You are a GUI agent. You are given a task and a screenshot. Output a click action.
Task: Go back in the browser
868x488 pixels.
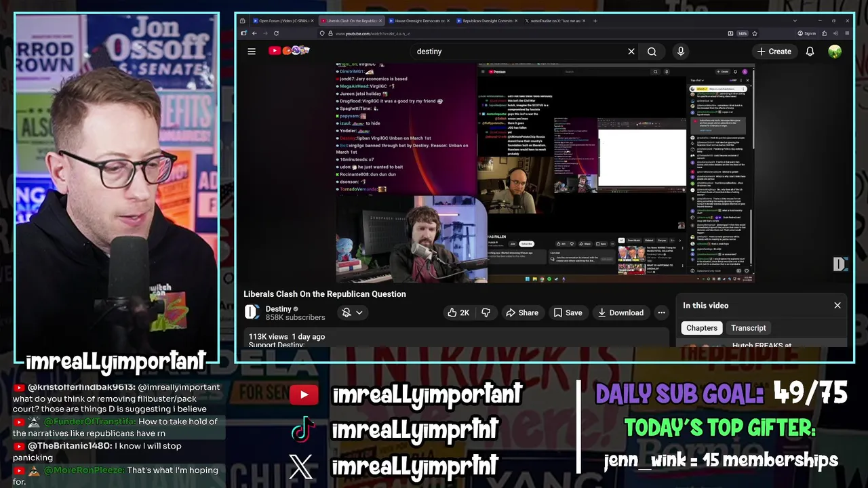point(254,33)
